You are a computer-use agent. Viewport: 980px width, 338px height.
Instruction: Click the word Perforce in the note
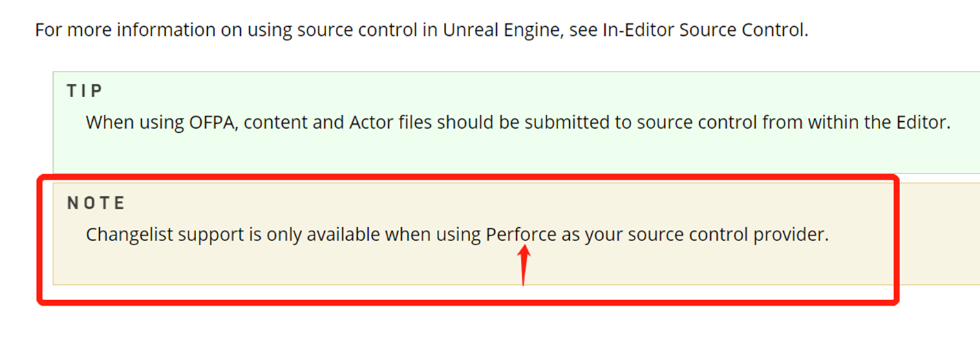tap(521, 235)
